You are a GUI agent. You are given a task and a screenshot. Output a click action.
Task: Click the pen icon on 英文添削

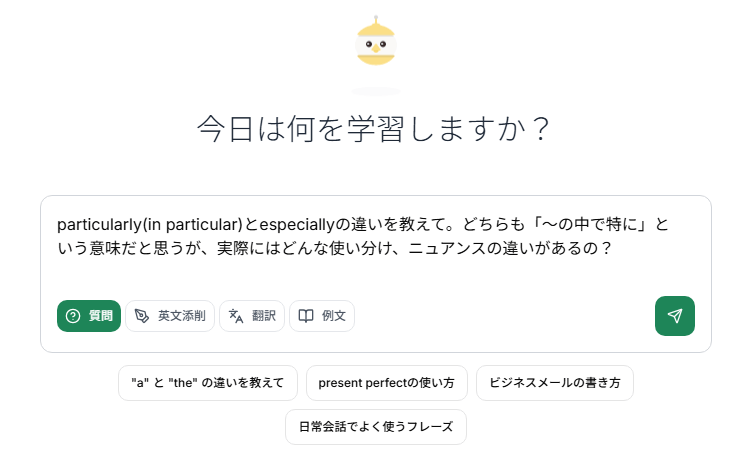pos(142,316)
